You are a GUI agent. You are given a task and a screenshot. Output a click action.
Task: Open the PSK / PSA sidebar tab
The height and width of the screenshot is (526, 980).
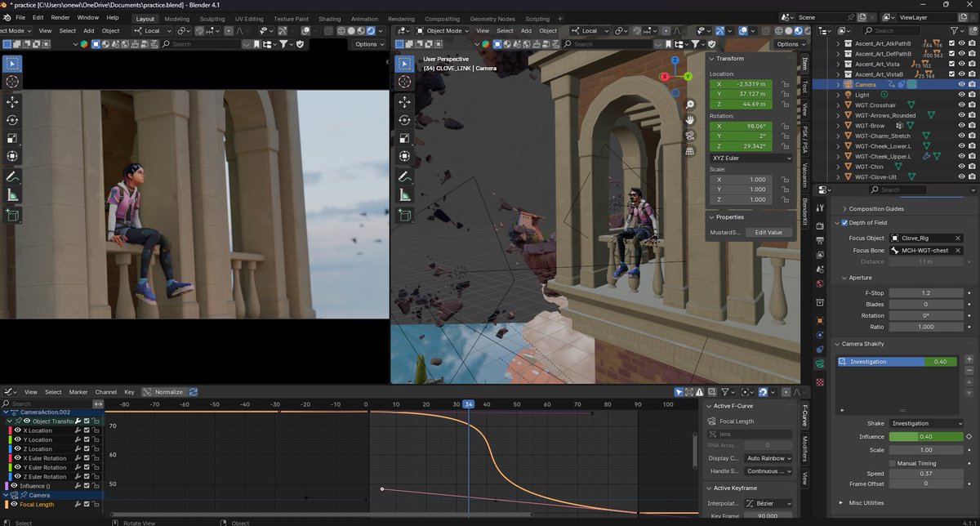[x=804, y=138]
